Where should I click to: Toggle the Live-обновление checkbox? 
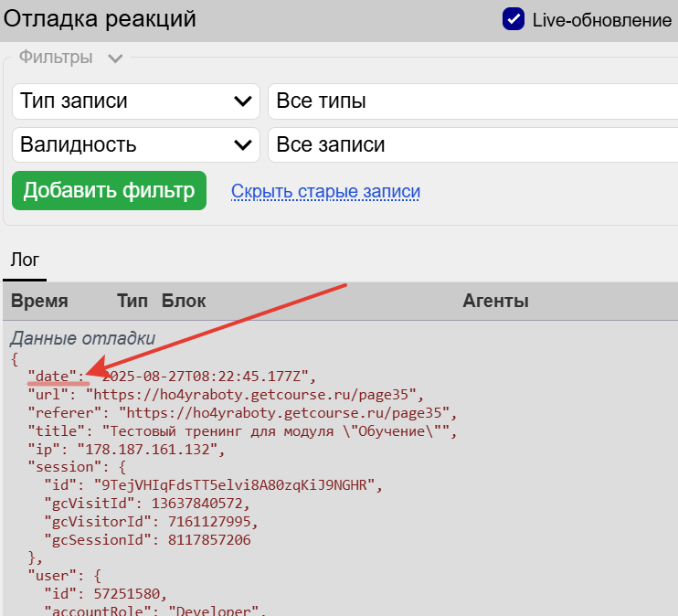(514, 19)
